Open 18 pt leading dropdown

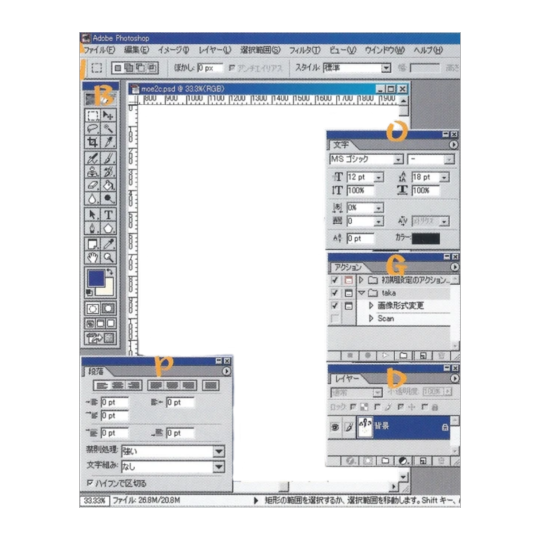tap(444, 177)
